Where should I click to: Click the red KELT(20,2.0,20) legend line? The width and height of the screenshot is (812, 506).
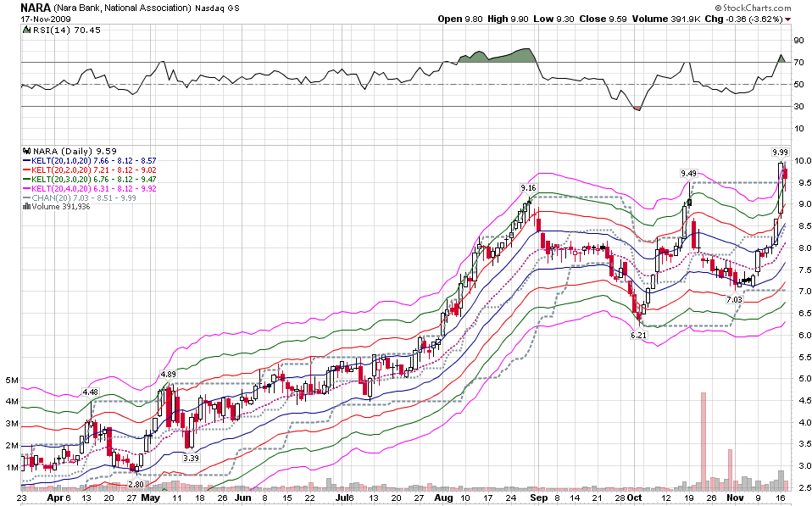pyautogui.click(x=26, y=170)
